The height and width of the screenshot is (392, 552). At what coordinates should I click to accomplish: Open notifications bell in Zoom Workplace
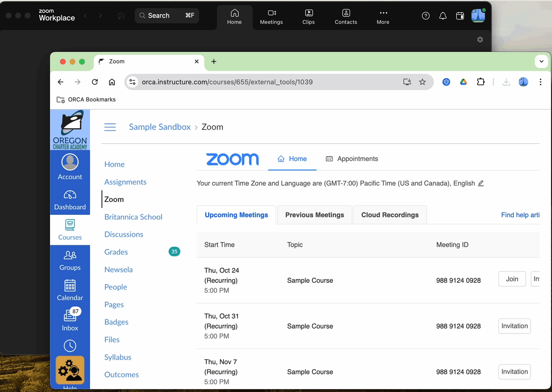pyautogui.click(x=443, y=16)
